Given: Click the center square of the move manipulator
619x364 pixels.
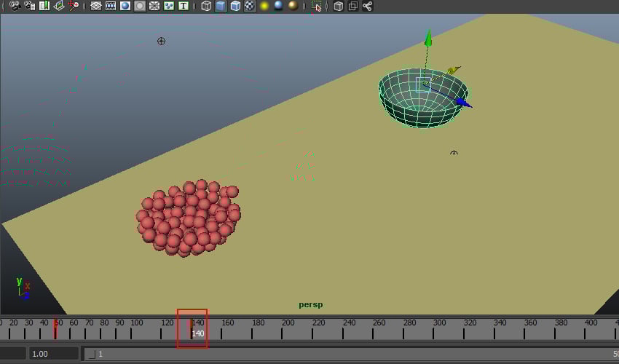Looking at the screenshot, I should [x=424, y=84].
